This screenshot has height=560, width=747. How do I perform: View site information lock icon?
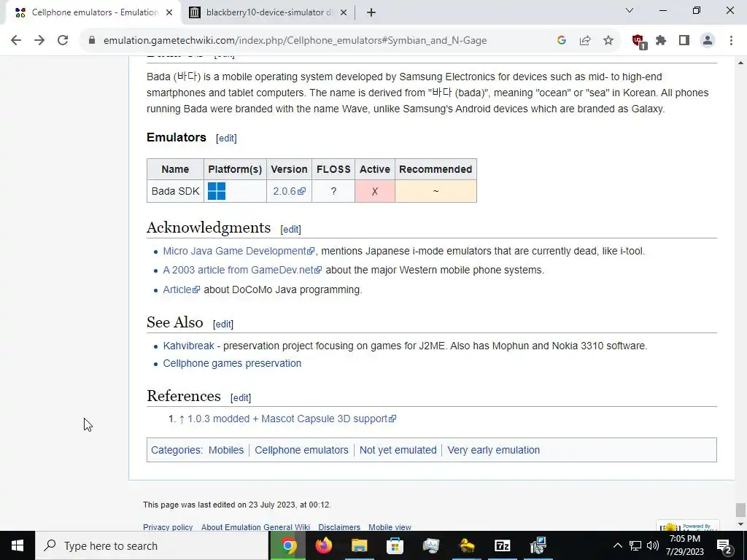tap(92, 41)
